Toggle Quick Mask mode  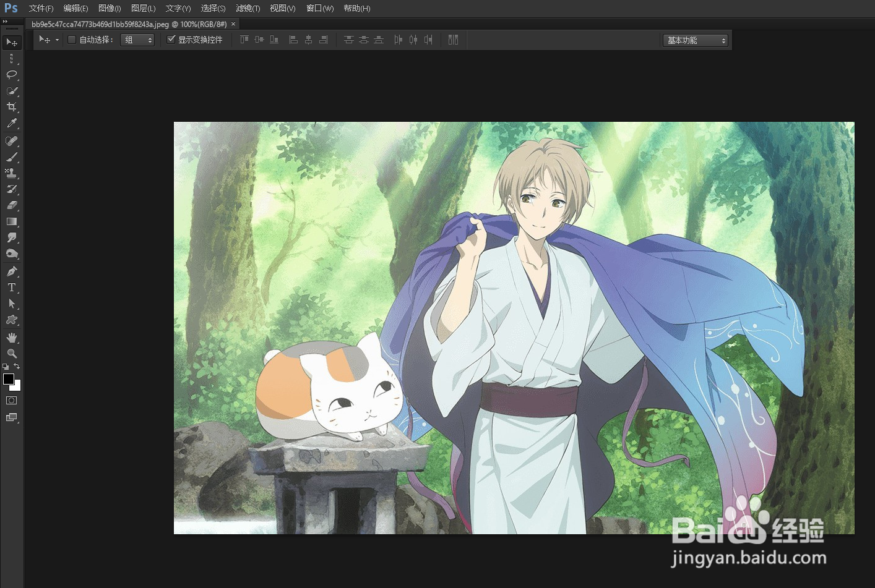tap(11, 401)
